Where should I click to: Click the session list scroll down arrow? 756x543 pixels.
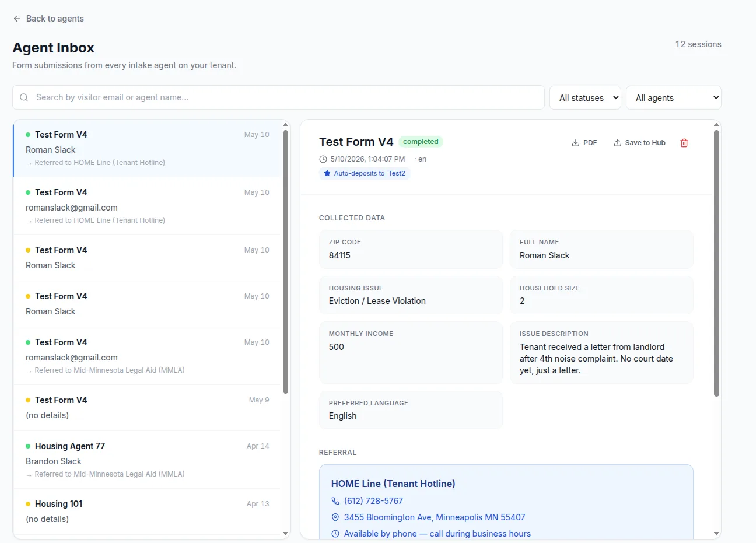(x=285, y=533)
